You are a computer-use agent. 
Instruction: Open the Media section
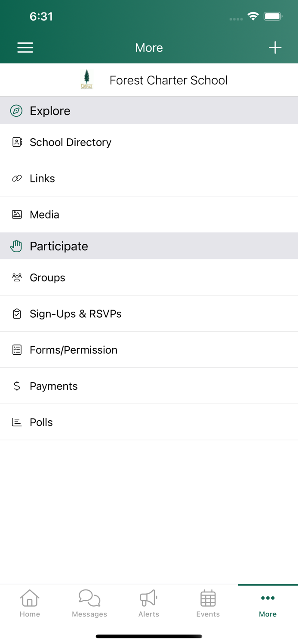click(x=44, y=214)
